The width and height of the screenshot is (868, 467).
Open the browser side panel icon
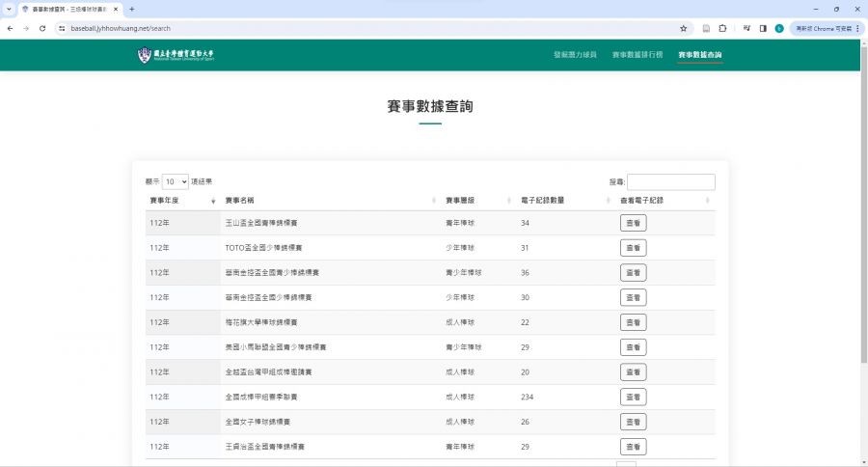coord(762,28)
